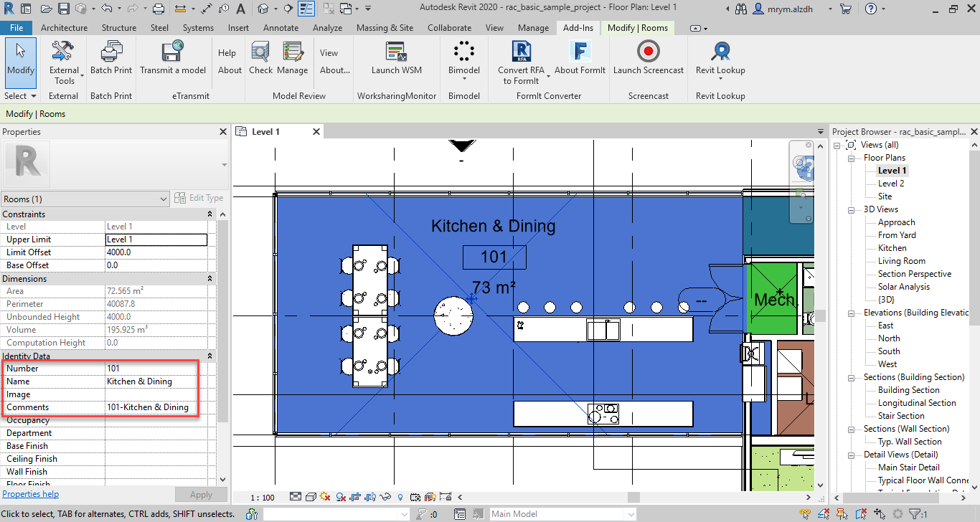980x522 pixels.
Task: Switch to the Architecture ribbon tab
Action: click(64, 28)
